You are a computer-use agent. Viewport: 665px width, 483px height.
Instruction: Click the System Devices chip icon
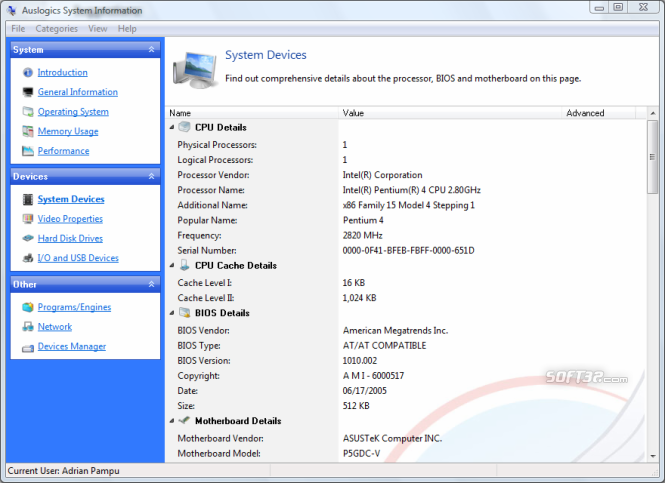pyautogui.click(x=28, y=199)
